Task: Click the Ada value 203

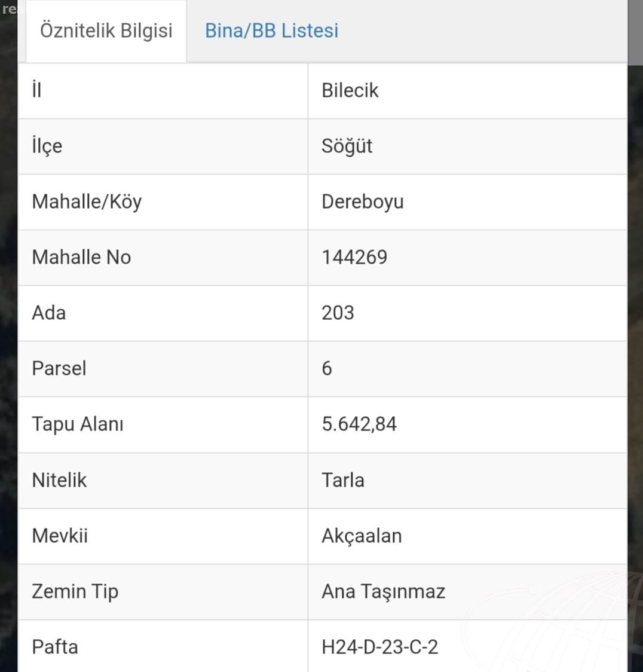Action: click(x=338, y=313)
